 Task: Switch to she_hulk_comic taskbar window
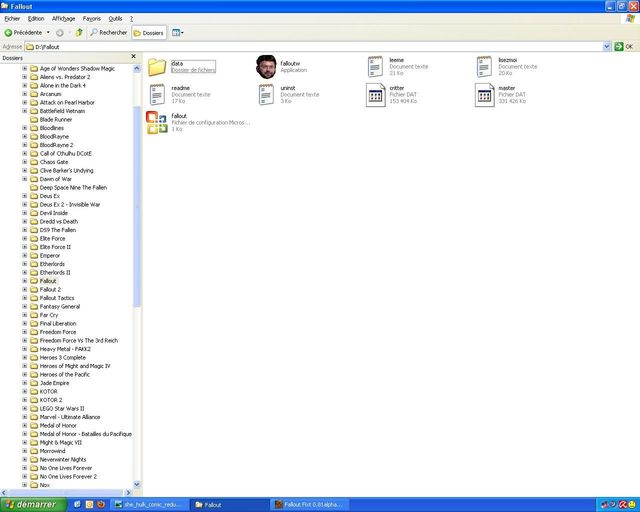pos(151,505)
